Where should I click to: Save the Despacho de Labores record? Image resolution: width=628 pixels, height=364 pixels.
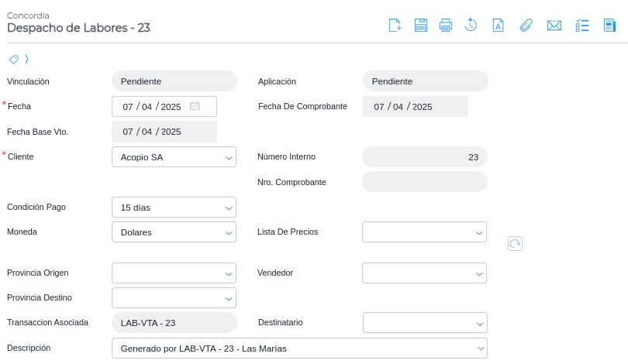pos(421,26)
